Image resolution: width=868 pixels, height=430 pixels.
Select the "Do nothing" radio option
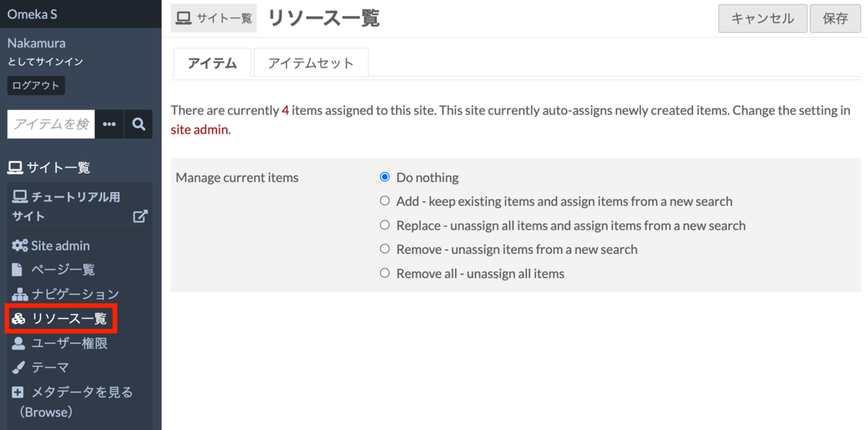pos(385,177)
